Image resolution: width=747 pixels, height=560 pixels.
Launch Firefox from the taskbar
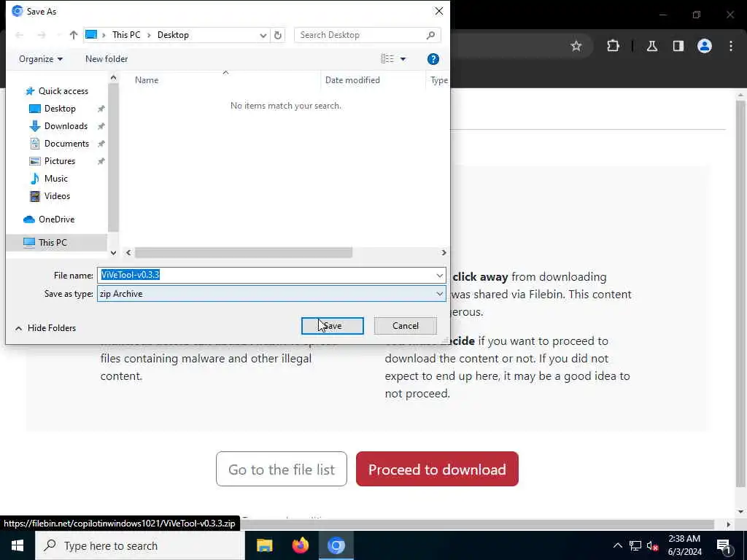point(300,545)
